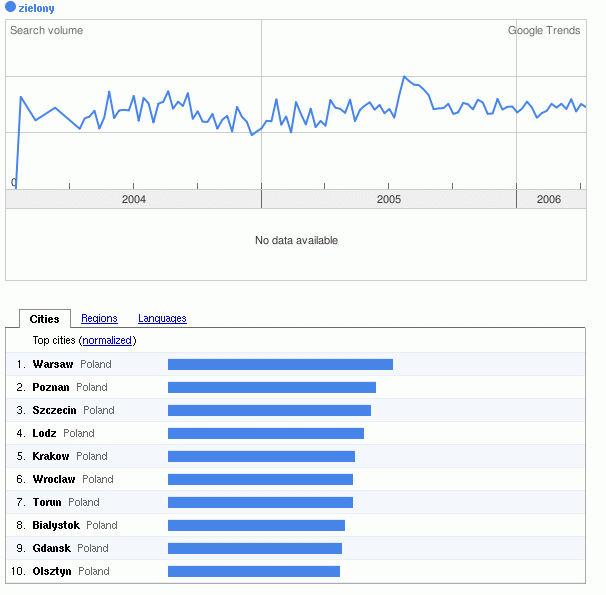Click the normalized link

coord(107,340)
